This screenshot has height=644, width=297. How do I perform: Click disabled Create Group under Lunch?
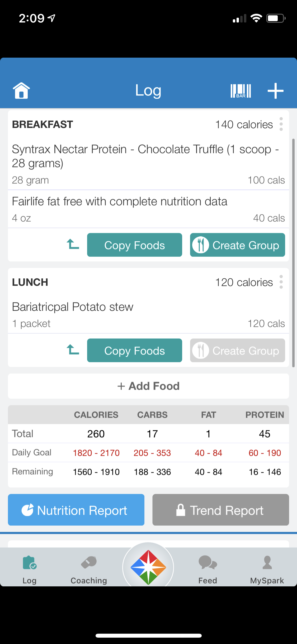click(238, 350)
